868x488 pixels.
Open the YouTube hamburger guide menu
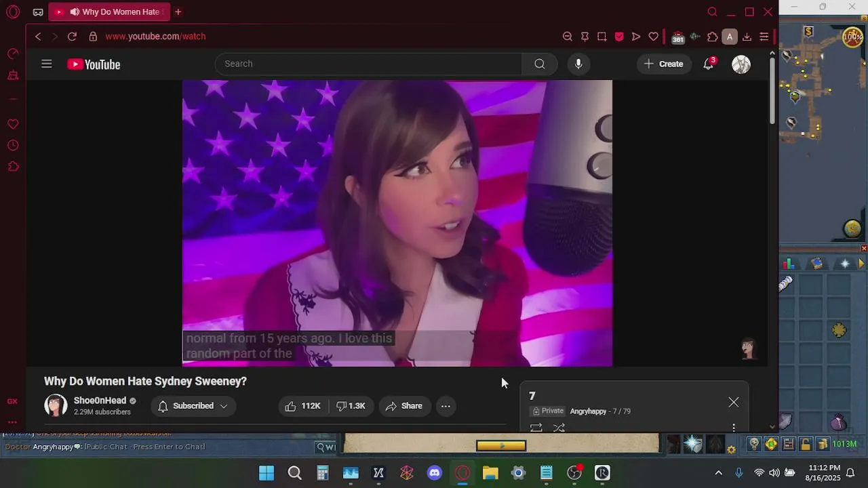coord(46,64)
